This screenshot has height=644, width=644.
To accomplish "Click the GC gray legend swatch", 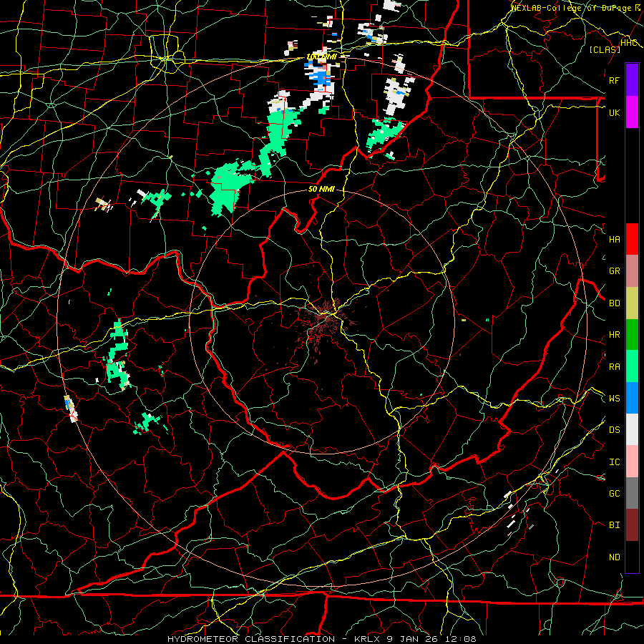I will point(632,493).
